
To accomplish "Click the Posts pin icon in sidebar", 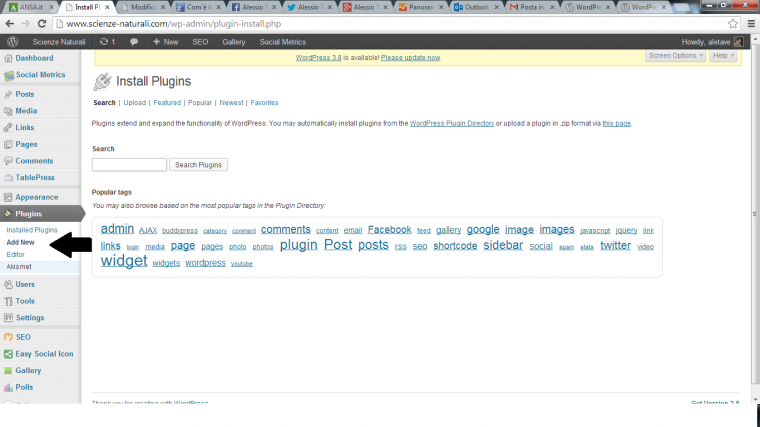I will tap(8, 95).
